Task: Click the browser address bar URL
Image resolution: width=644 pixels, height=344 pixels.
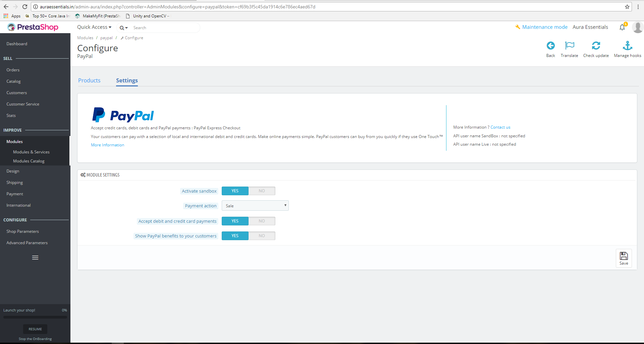Action: 177,7
